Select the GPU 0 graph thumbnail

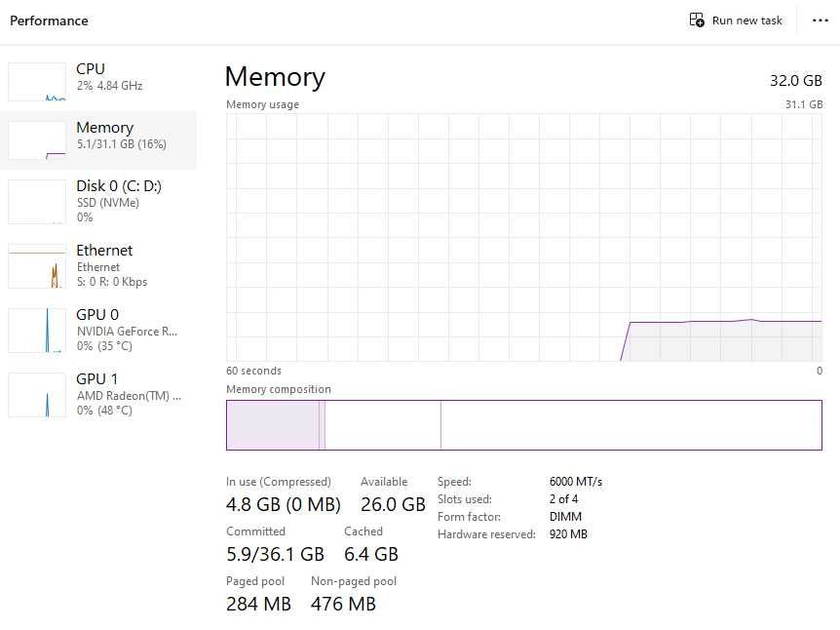click(37, 331)
